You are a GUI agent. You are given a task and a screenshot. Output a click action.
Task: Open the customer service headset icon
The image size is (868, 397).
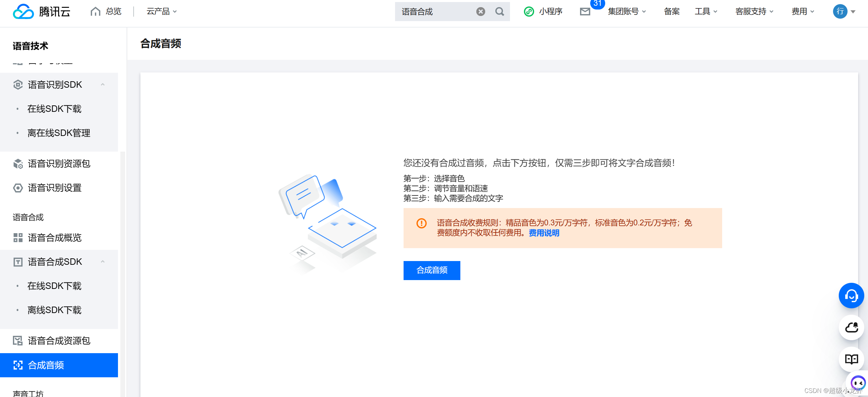(x=851, y=295)
